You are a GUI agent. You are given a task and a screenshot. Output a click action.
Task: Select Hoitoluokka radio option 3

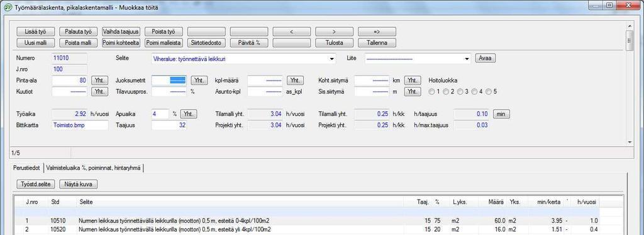pos(460,92)
